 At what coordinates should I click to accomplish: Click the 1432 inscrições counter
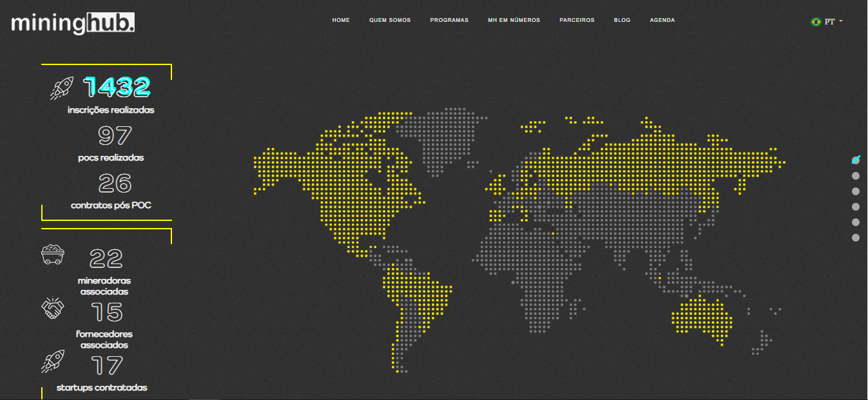[x=117, y=87]
